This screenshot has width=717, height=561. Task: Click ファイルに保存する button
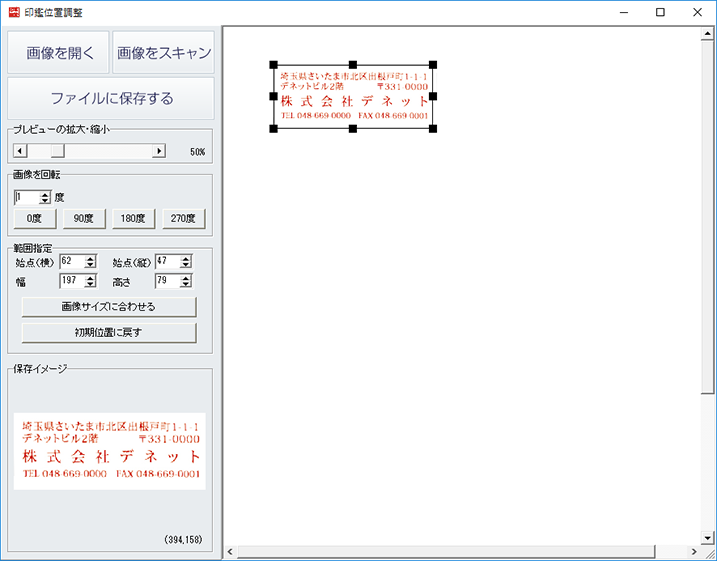click(x=111, y=98)
